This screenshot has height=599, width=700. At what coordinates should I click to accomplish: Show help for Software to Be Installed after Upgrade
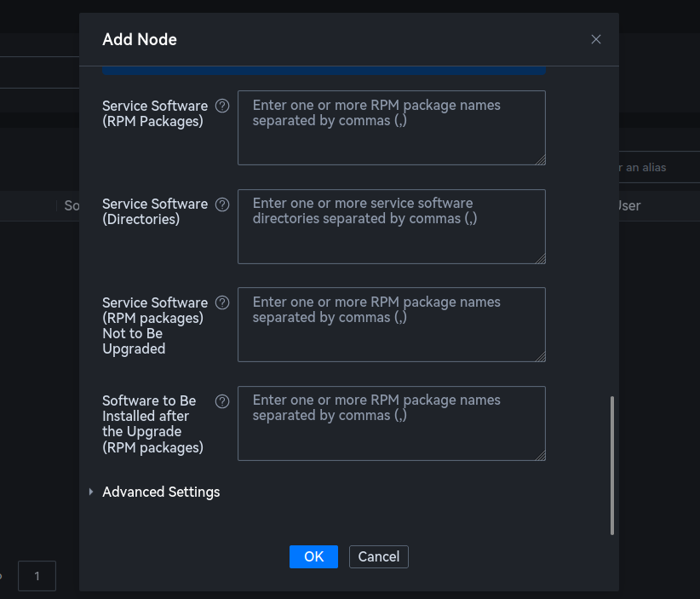click(x=222, y=401)
